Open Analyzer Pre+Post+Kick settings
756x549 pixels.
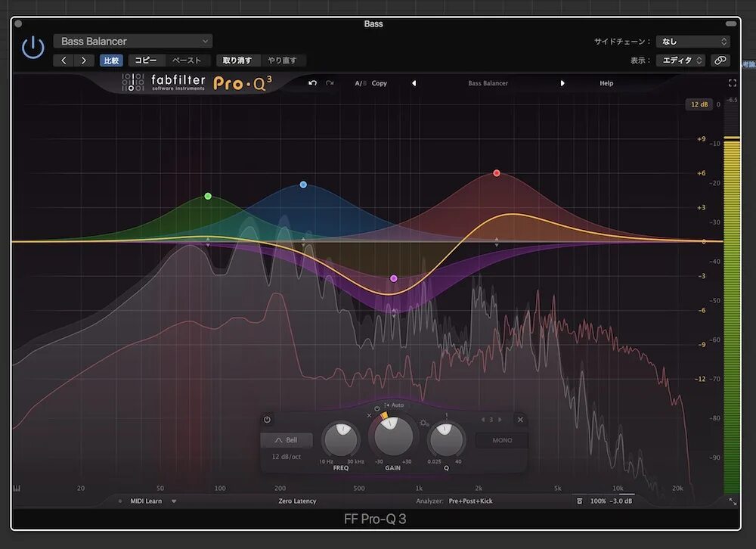click(470, 501)
